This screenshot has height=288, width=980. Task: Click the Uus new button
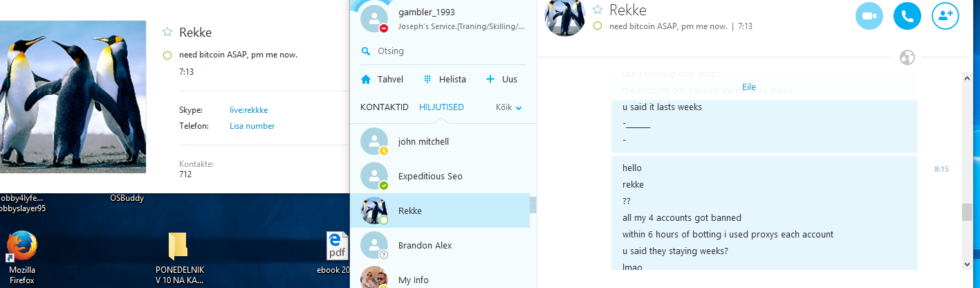[x=501, y=80]
